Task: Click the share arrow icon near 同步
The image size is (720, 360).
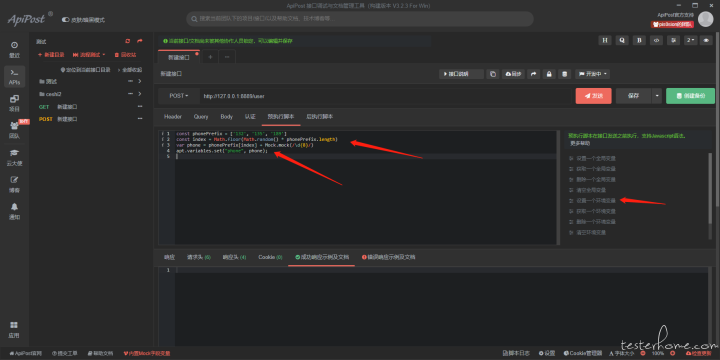Action: 534,74
